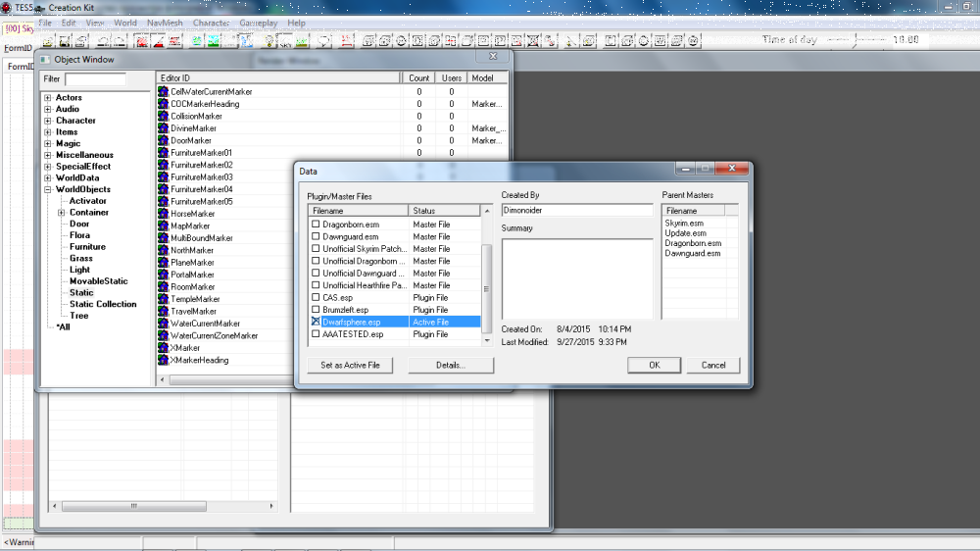Uncheck the Dwarfsphere.esp checkbox

[x=316, y=322]
